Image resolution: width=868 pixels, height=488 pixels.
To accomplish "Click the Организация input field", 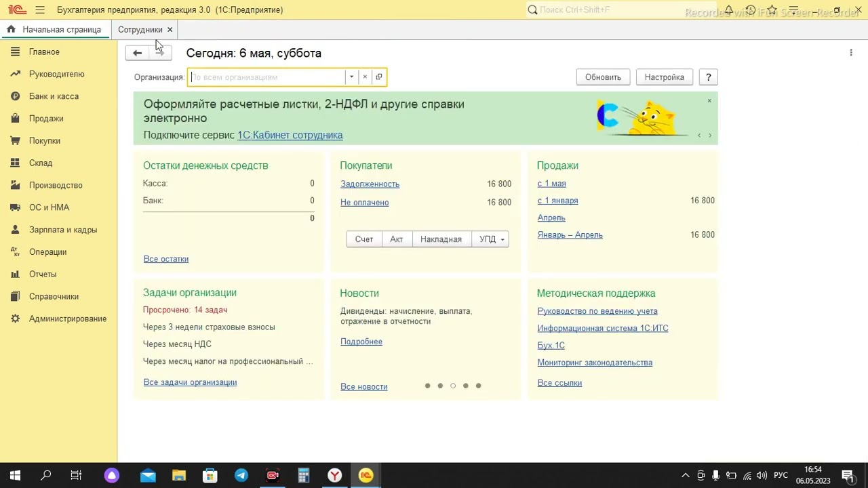I will [x=267, y=77].
